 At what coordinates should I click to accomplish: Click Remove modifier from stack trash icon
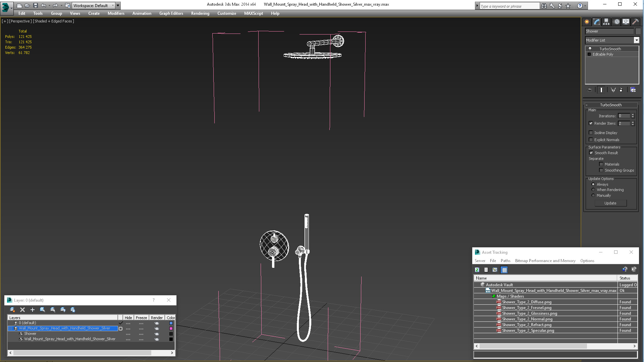click(621, 90)
